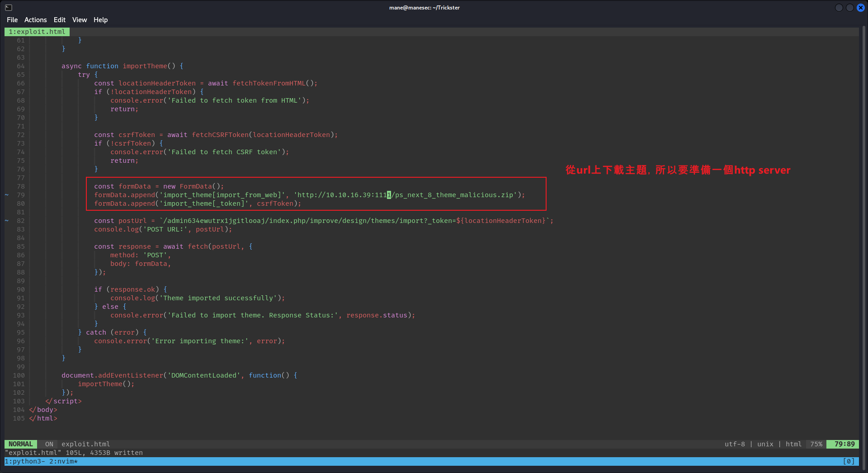Image resolution: width=868 pixels, height=473 pixels.
Task: Click the closing </script> tag
Action: (63, 401)
